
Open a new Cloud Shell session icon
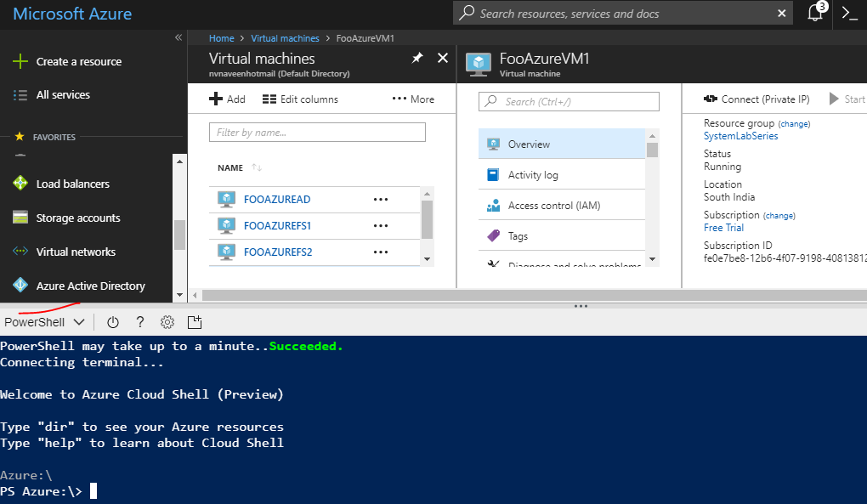click(x=195, y=321)
